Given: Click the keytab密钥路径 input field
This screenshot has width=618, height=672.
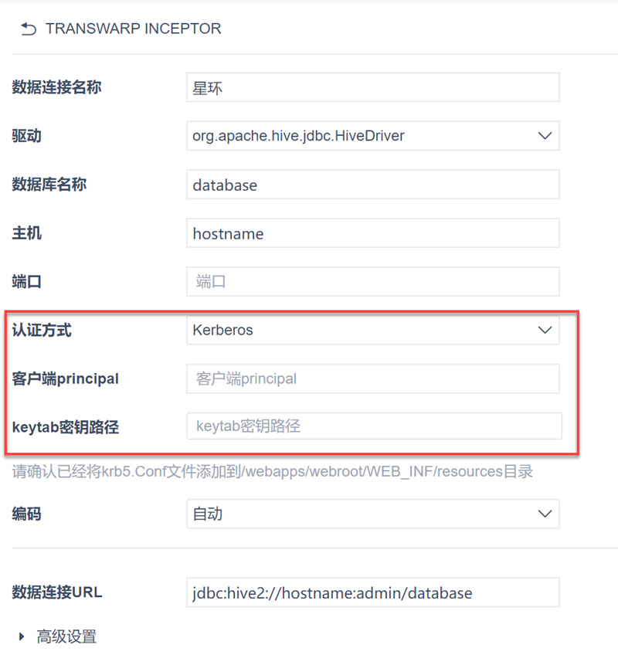Looking at the screenshot, I should (x=374, y=426).
